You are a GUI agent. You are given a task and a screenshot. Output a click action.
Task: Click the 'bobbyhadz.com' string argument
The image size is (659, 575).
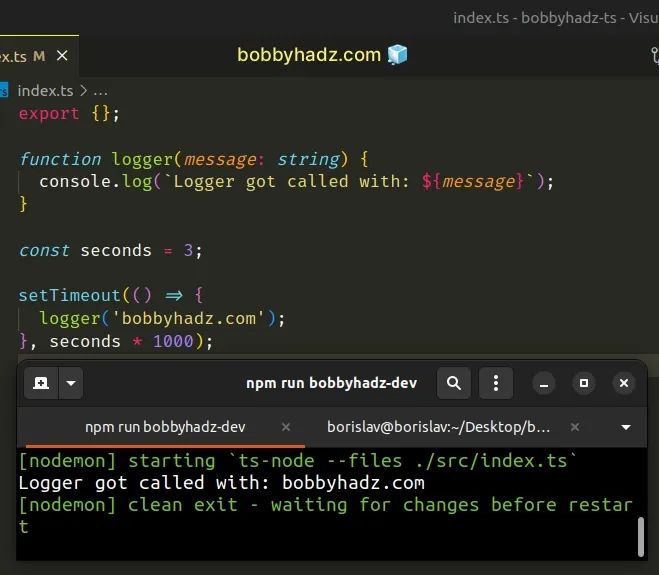point(189,318)
